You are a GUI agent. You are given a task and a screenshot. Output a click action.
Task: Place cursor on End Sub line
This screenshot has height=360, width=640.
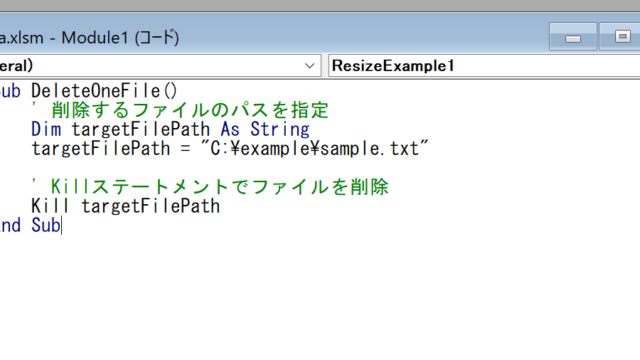tap(30, 225)
